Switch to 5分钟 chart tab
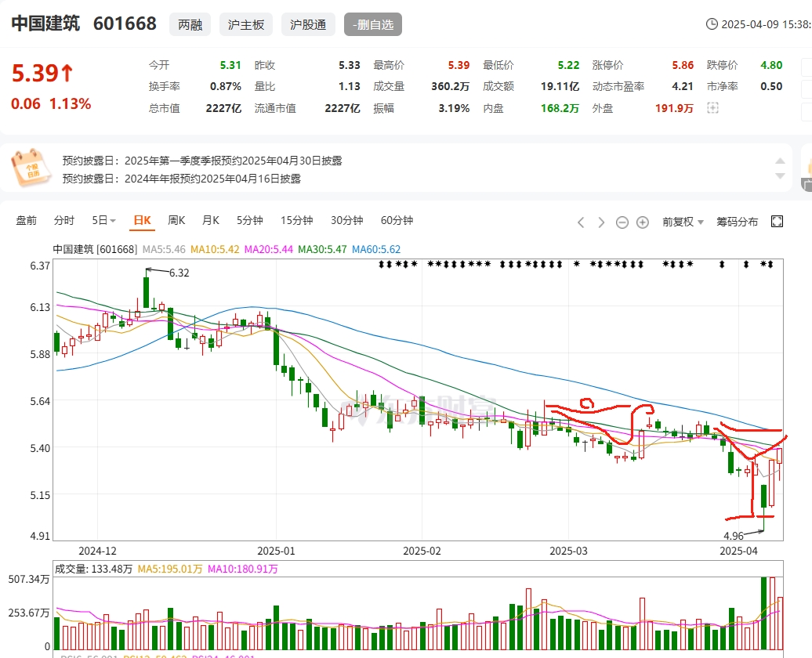 [250, 221]
